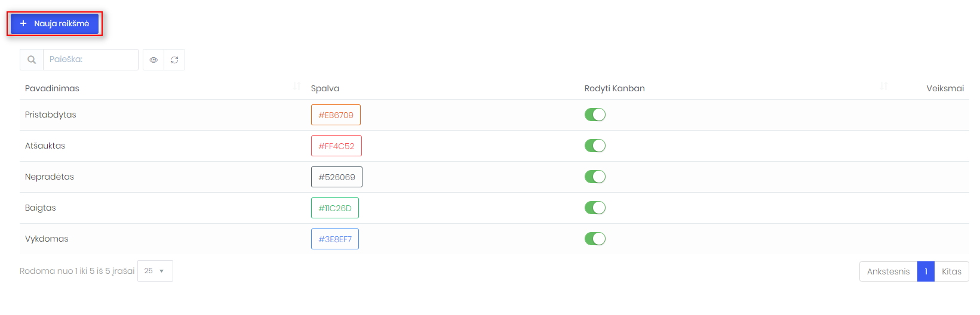The image size is (980, 315).
Task: Sort by Pavadinimas column arrows
Action: coord(297,87)
